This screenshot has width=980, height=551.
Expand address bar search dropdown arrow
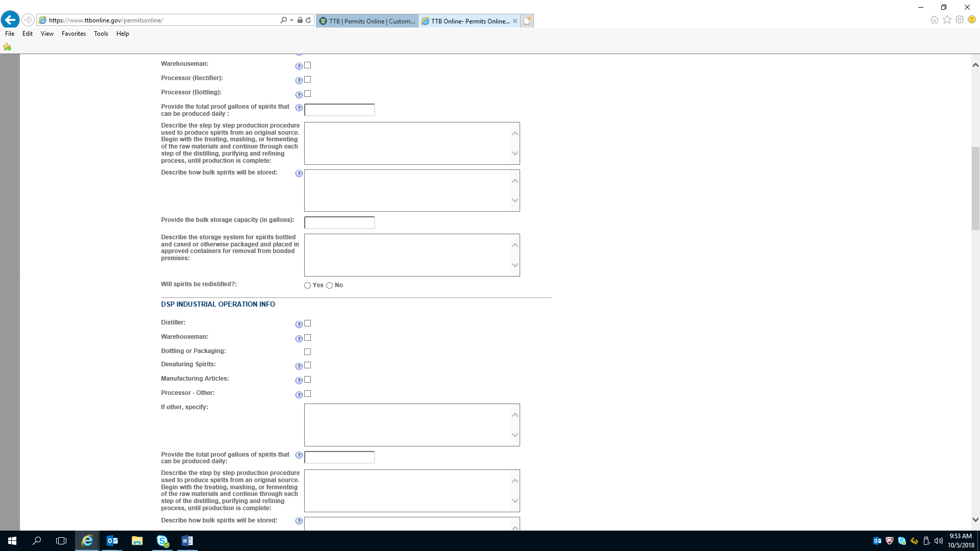[291, 20]
